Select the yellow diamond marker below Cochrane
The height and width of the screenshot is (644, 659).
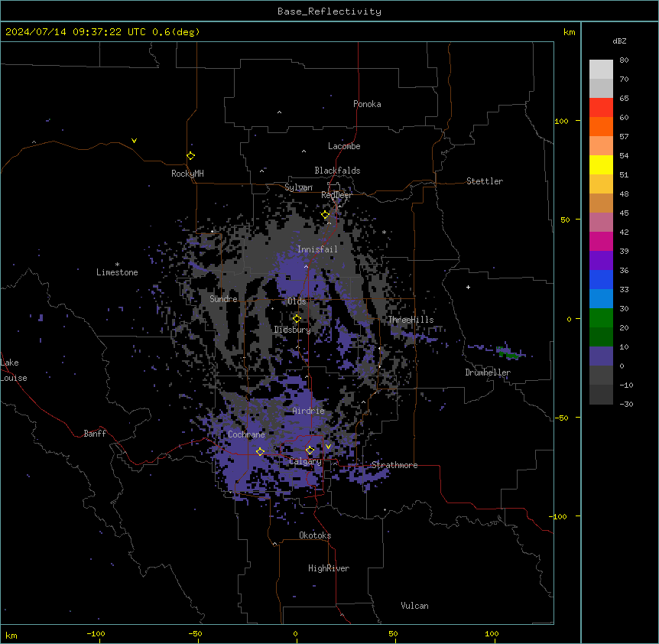260,452
